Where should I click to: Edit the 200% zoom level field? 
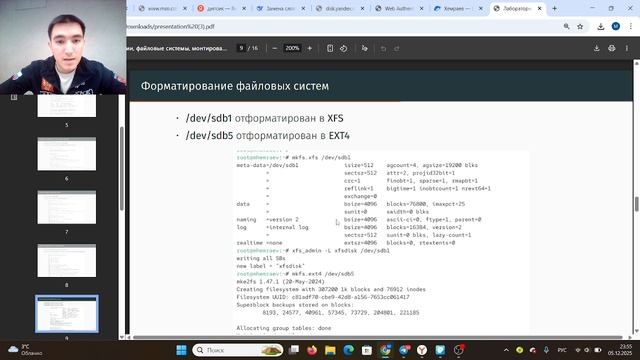click(x=292, y=48)
